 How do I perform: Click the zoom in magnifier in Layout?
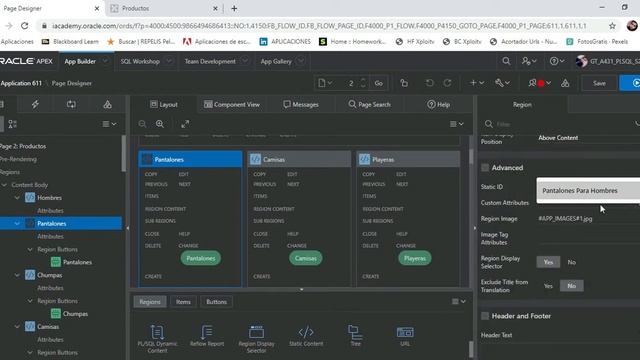[x=160, y=124]
